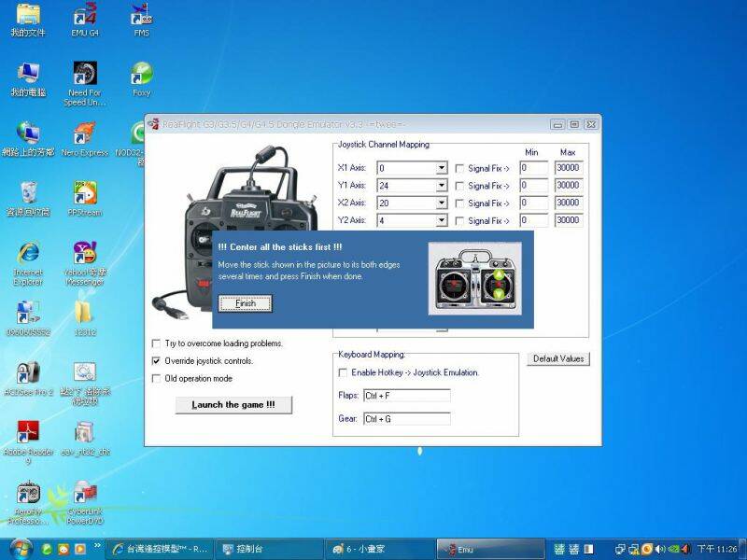747x560 pixels.
Task: Select the 網路上的芳鄰 network icon
Action: [x=28, y=139]
